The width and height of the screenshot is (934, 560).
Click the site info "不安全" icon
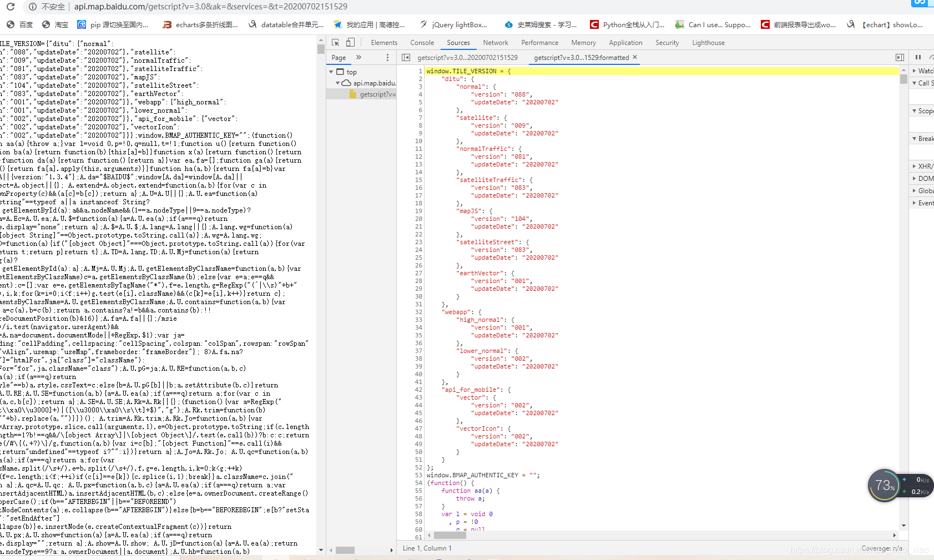(33, 7)
